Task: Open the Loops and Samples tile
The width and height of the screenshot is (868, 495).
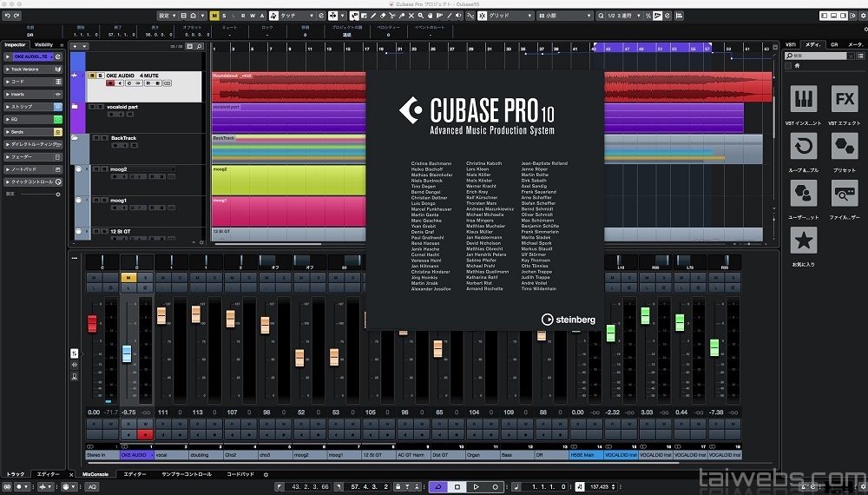Action: (804, 147)
